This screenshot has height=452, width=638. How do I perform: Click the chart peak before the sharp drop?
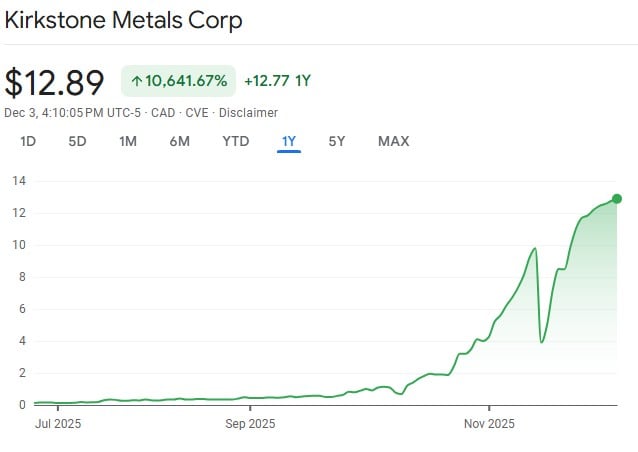point(536,248)
